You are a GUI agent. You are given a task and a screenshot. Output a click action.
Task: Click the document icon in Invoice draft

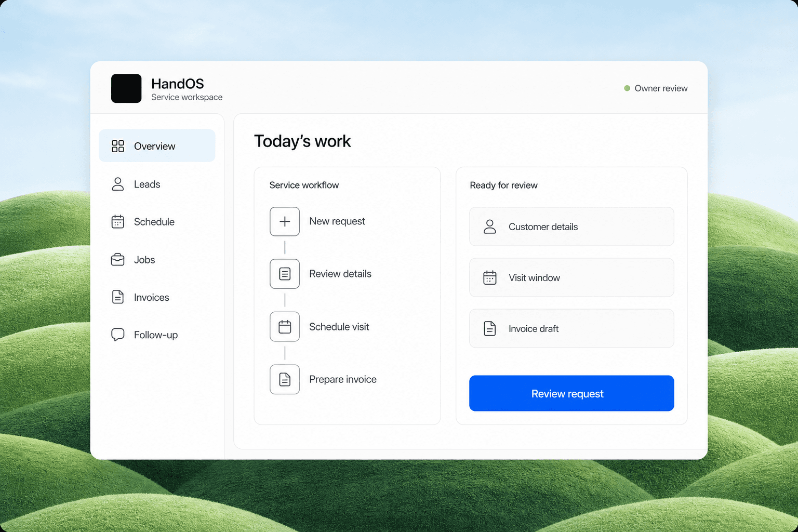(490, 328)
